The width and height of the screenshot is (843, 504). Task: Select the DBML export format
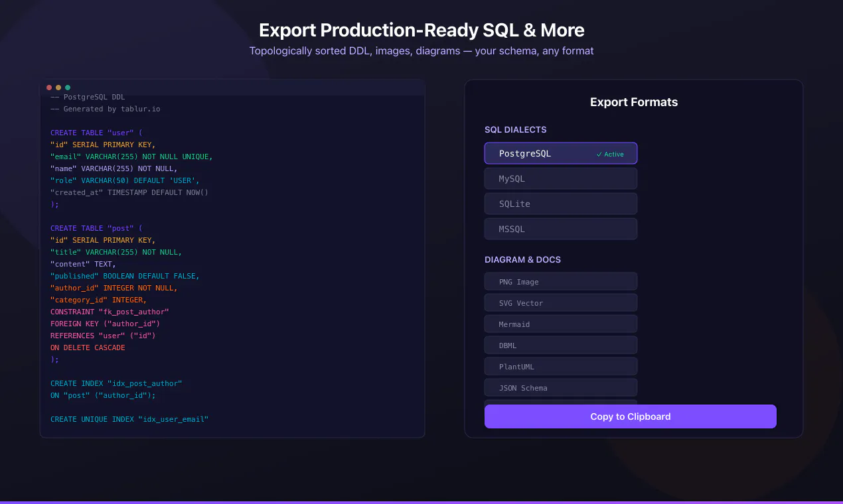561,345
